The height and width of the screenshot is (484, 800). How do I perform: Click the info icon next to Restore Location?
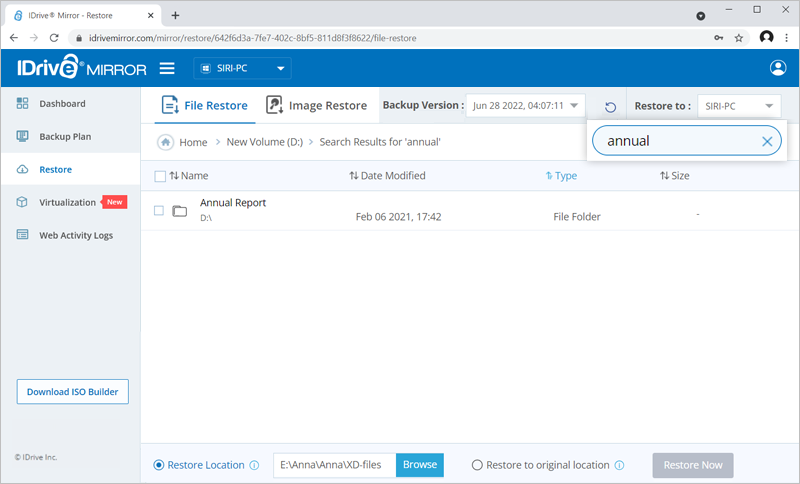coord(254,465)
